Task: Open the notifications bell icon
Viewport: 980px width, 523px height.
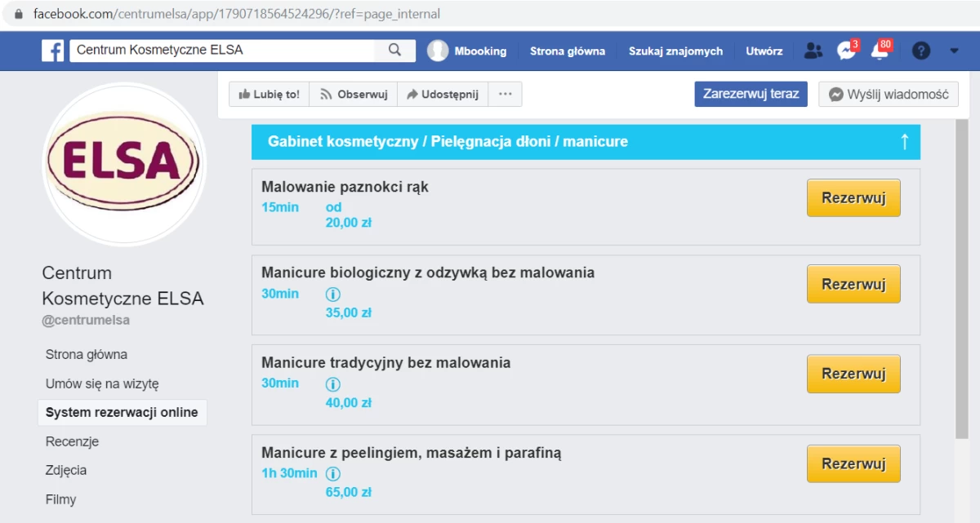Action: (x=880, y=51)
